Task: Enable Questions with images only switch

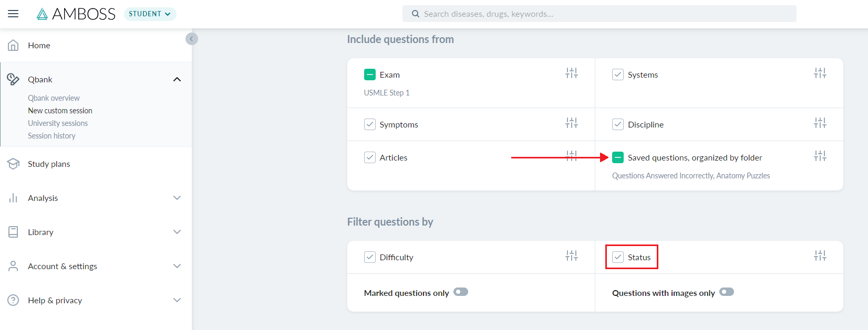Action: click(727, 292)
